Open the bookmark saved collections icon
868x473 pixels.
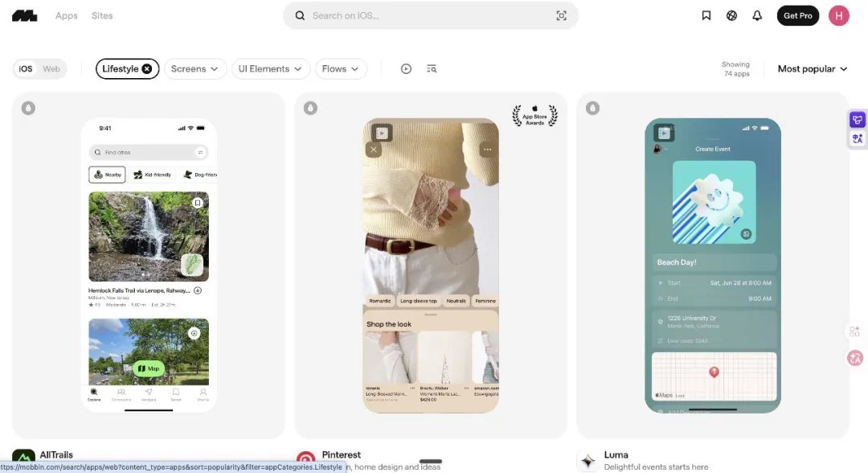706,15
